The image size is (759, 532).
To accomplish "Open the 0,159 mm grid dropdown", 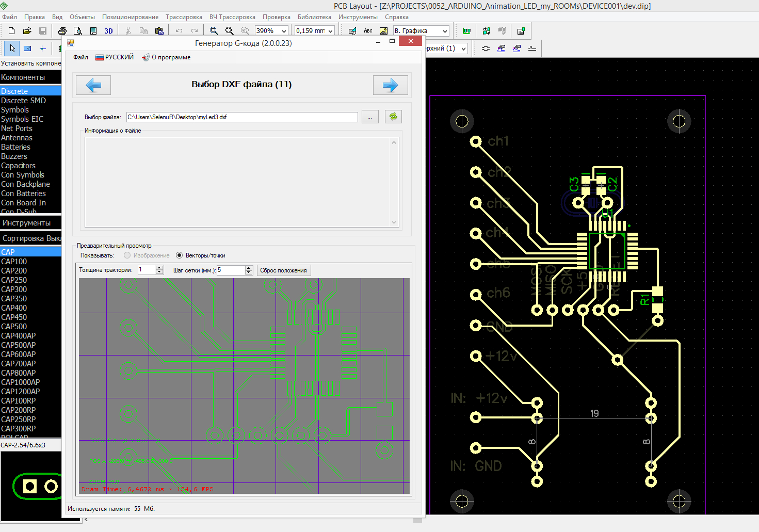I will (330, 31).
